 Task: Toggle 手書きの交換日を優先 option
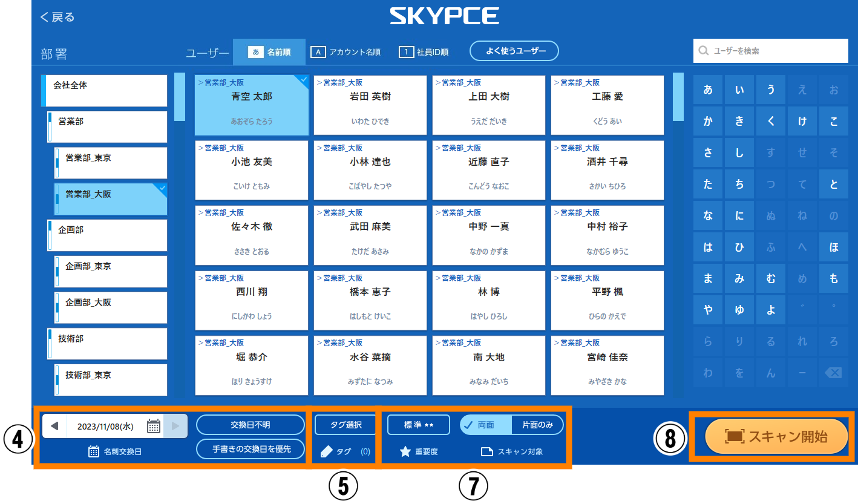point(251,449)
